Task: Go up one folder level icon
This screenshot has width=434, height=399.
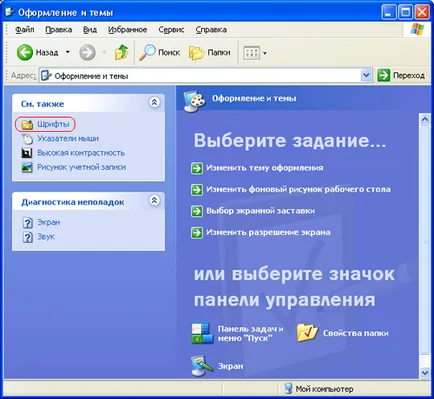Action: [121, 52]
